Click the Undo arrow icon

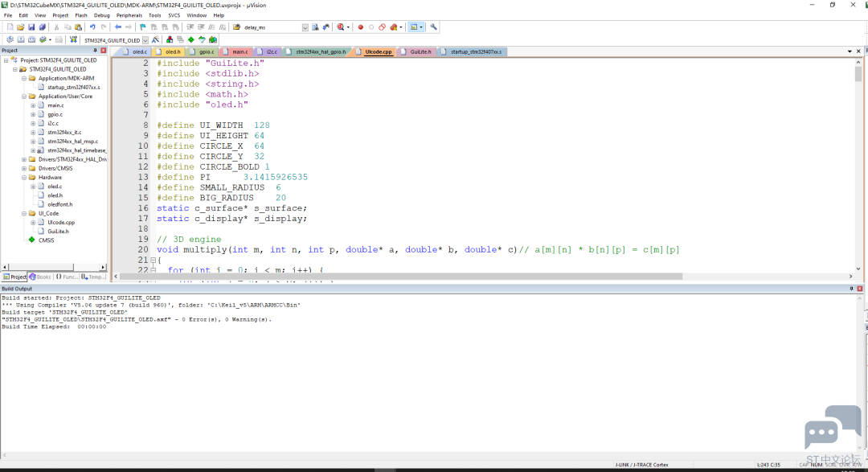92,27
